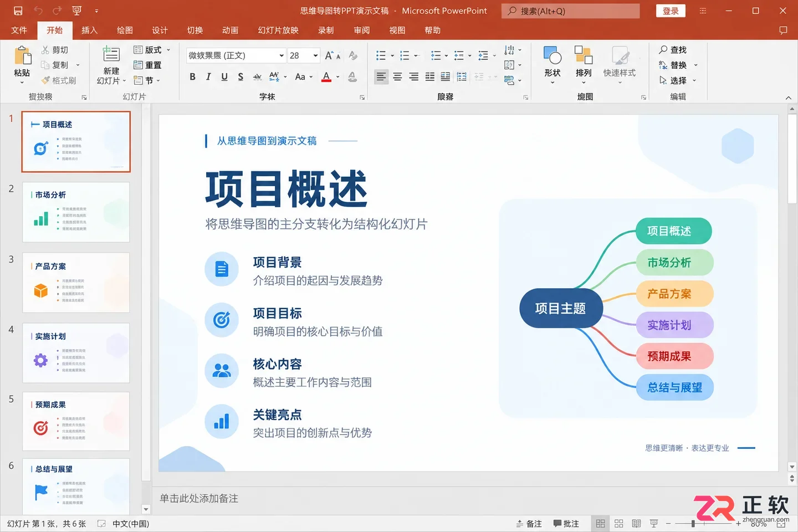Toggle center text alignment
Screen dimensions: 798x532
click(397, 77)
